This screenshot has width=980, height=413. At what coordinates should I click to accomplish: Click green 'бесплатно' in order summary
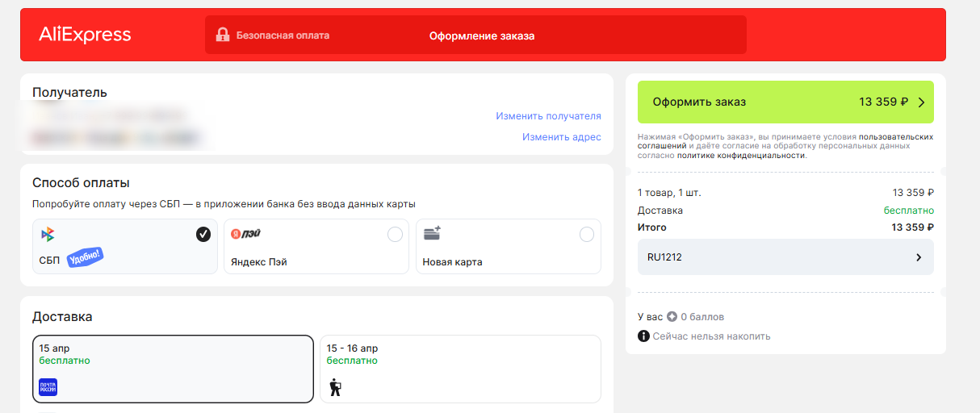click(x=909, y=211)
